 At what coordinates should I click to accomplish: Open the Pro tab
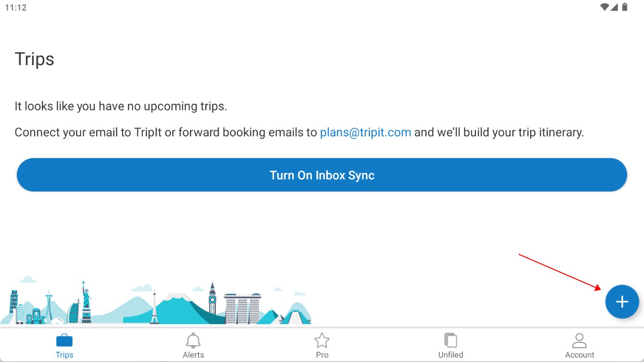point(322,346)
